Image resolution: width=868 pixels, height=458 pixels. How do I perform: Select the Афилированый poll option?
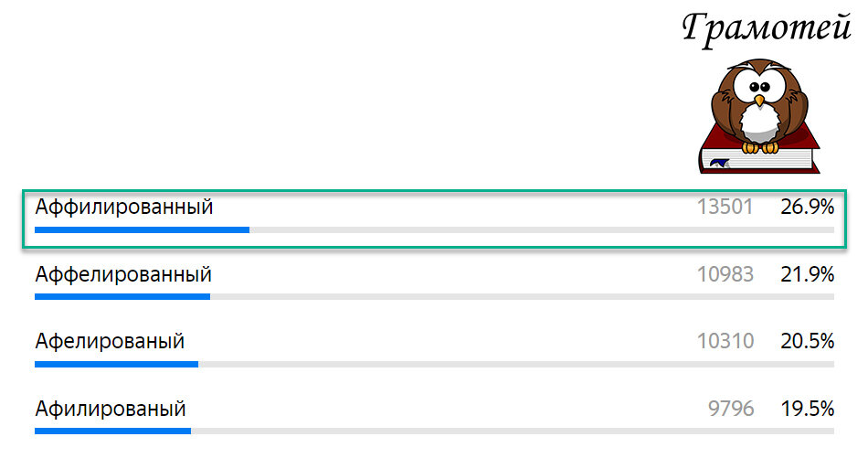(110, 408)
